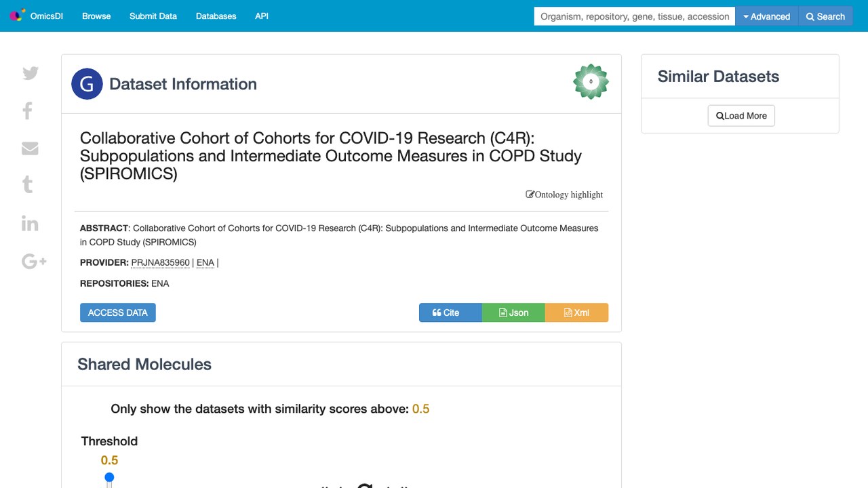Open the PRJNA835960 provider link
Image resolution: width=868 pixels, height=488 pixels.
point(161,262)
